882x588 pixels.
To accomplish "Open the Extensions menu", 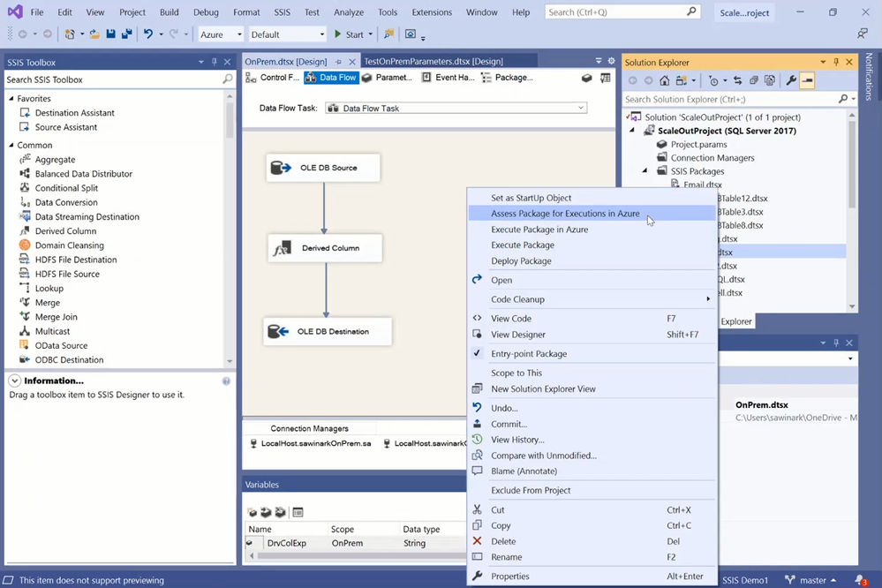I will coord(432,11).
